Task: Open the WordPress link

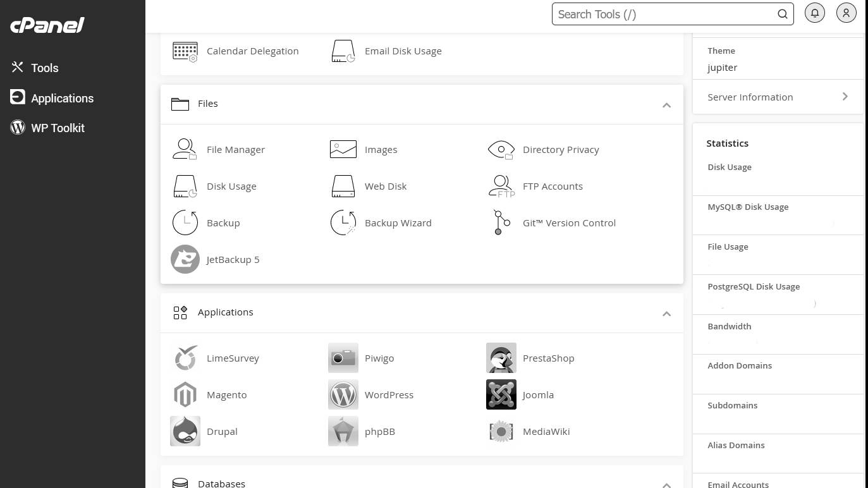Action: (389, 395)
